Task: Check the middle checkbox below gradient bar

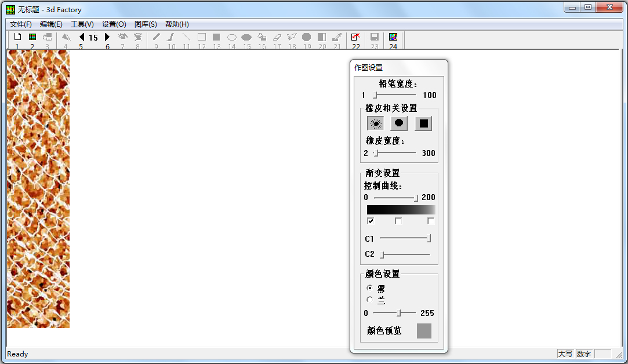Action: (x=398, y=221)
